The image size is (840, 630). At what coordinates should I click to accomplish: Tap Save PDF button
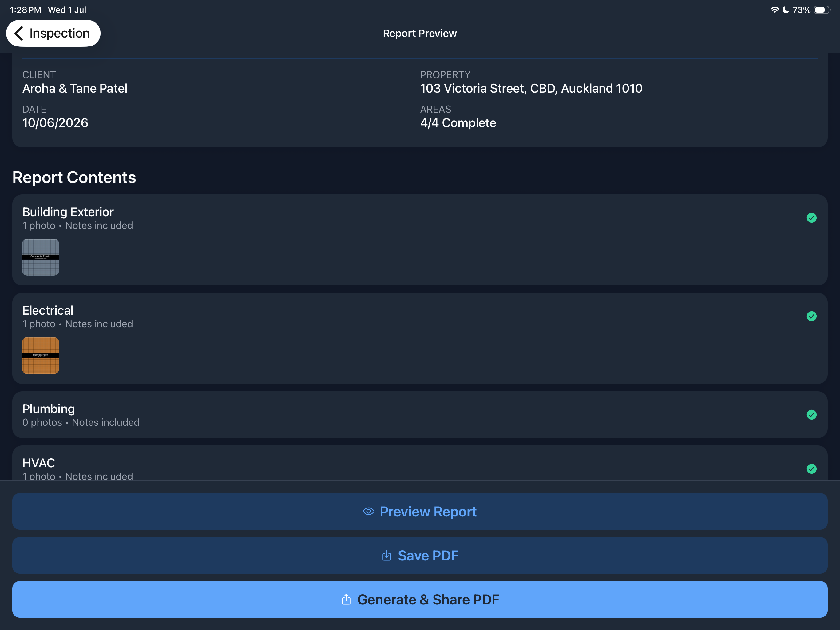click(x=420, y=556)
